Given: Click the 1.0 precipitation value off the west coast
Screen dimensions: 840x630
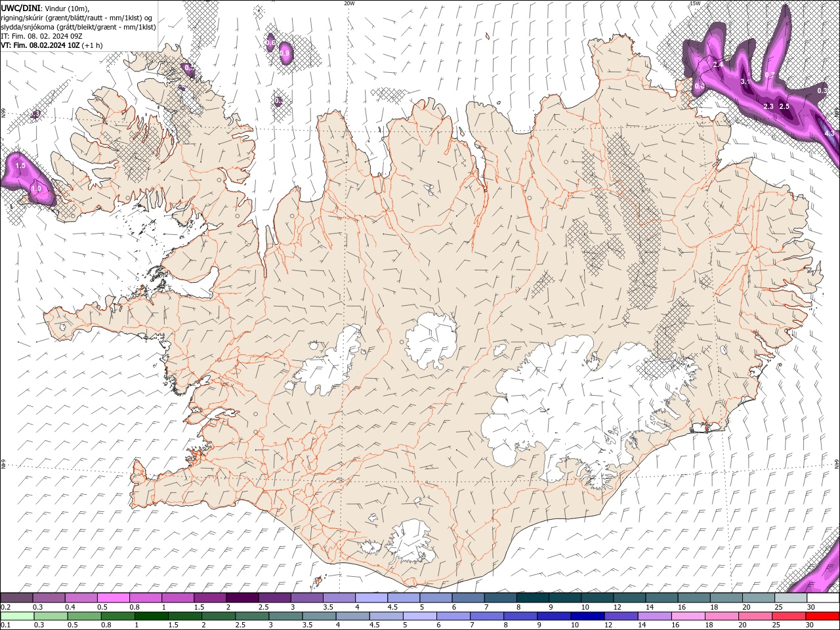Looking at the screenshot, I should click(36, 188).
